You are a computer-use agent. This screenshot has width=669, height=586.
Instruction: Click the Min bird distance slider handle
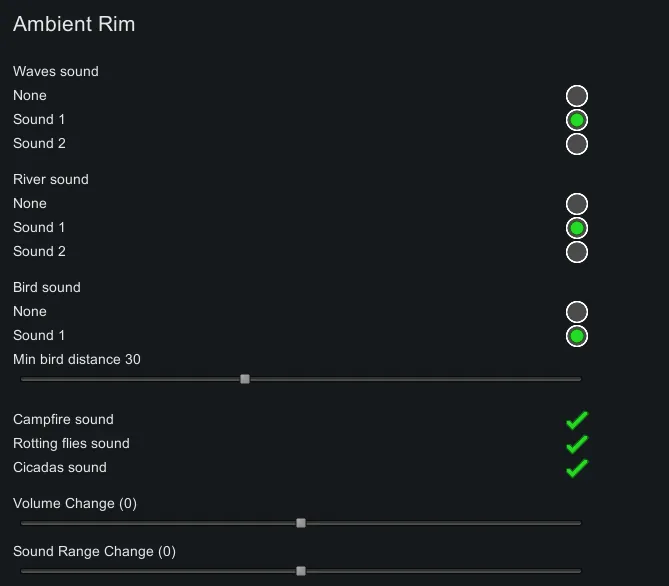point(245,379)
